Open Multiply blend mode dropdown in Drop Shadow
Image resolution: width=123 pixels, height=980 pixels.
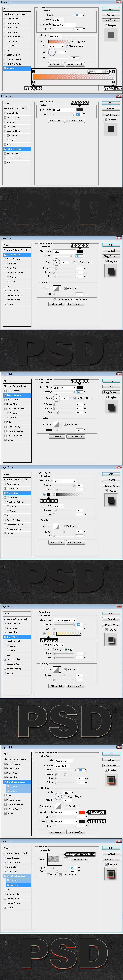[64, 252]
